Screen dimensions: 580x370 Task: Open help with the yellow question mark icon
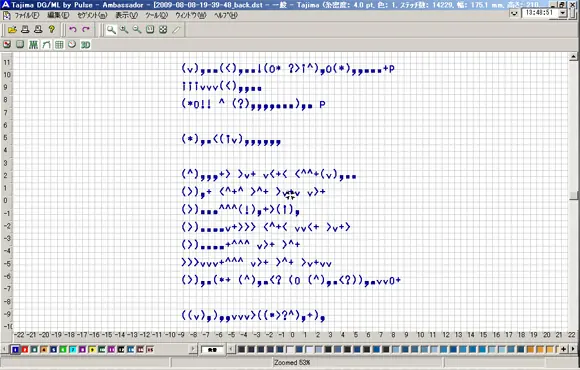pyautogui.click(x=51, y=30)
